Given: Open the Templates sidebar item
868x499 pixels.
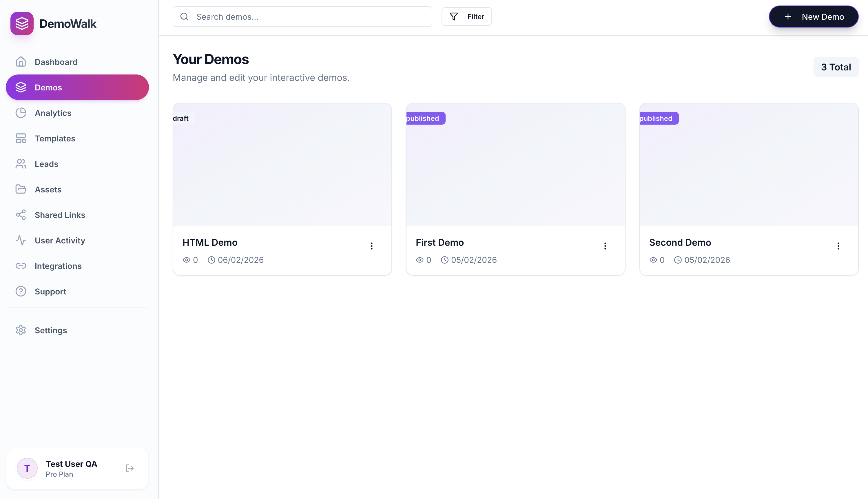Looking at the screenshot, I should tap(55, 139).
